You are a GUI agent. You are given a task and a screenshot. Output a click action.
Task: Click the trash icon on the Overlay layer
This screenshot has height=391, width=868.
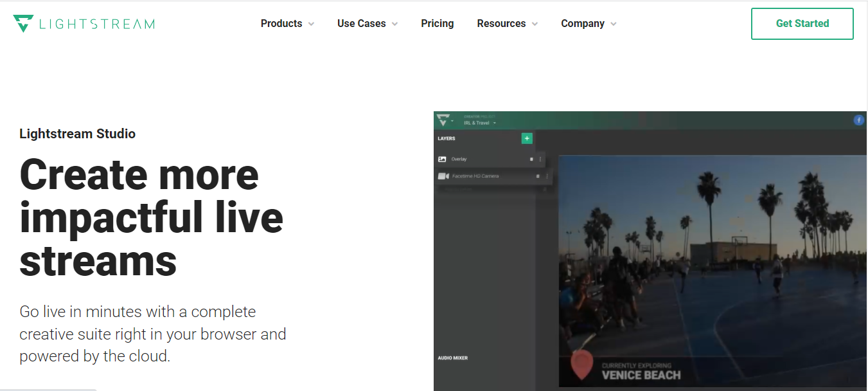click(531, 159)
